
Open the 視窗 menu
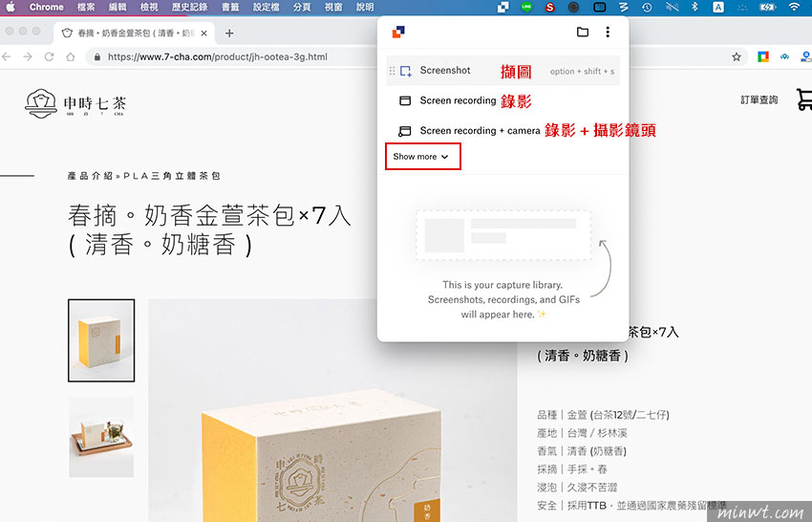pyautogui.click(x=333, y=7)
